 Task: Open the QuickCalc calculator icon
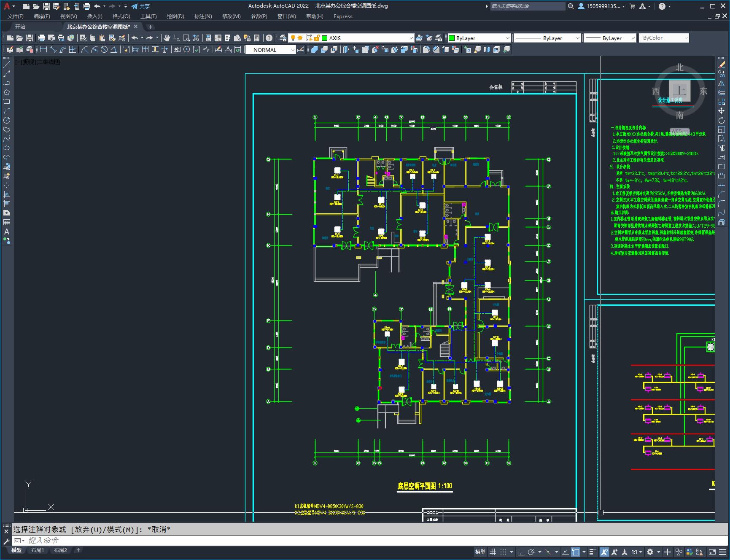[257, 38]
